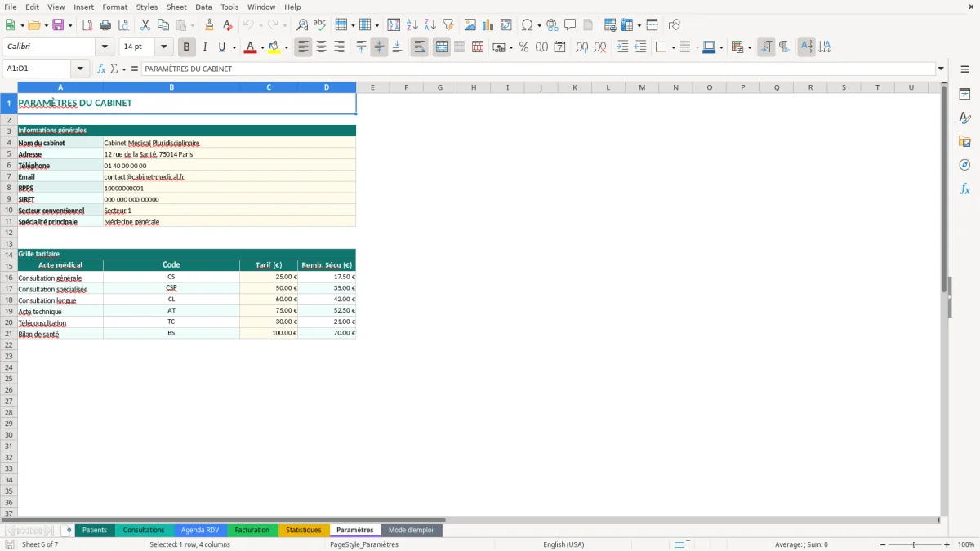Apply the red font color swatch

(250, 47)
